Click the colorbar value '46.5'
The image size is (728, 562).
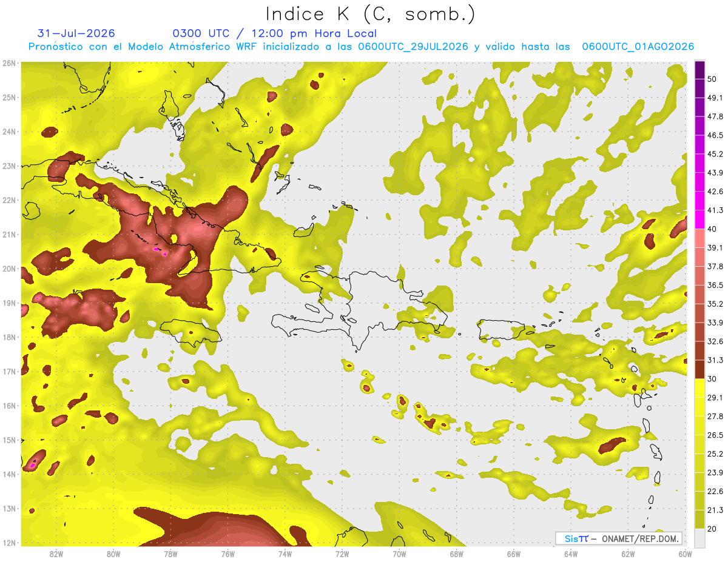click(715, 135)
